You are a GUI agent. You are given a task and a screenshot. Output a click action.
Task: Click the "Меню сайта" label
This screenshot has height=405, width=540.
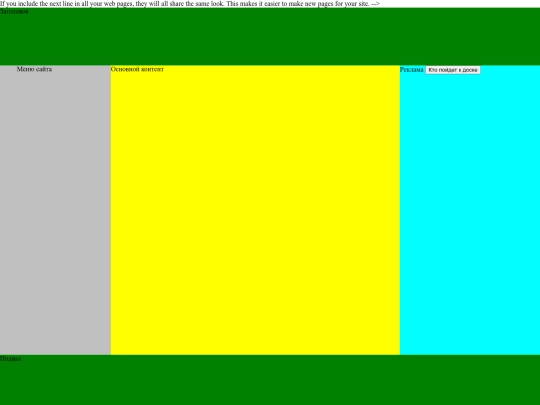[x=34, y=69]
